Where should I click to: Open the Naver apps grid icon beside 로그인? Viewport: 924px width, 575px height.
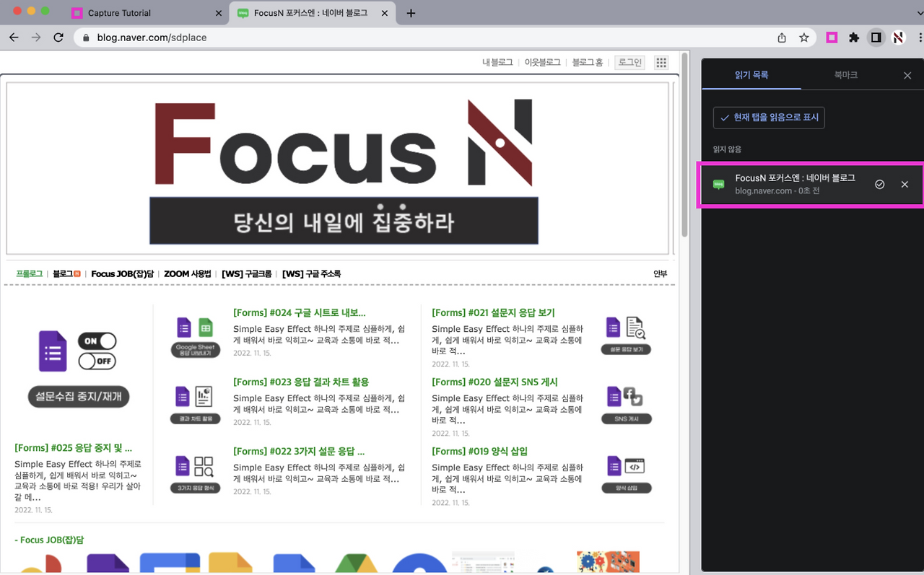(661, 62)
